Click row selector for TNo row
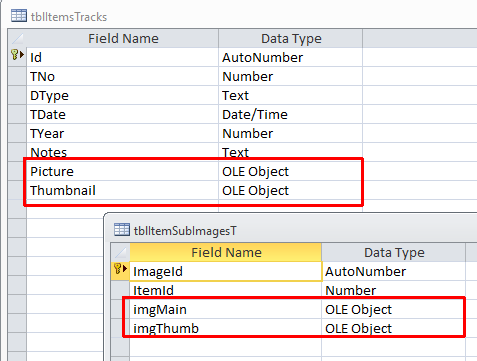The image size is (477, 361). click(x=17, y=76)
